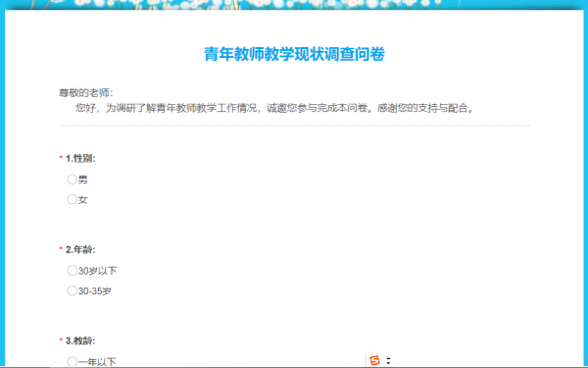Click the red asterisk beside 性别

pyautogui.click(x=61, y=157)
